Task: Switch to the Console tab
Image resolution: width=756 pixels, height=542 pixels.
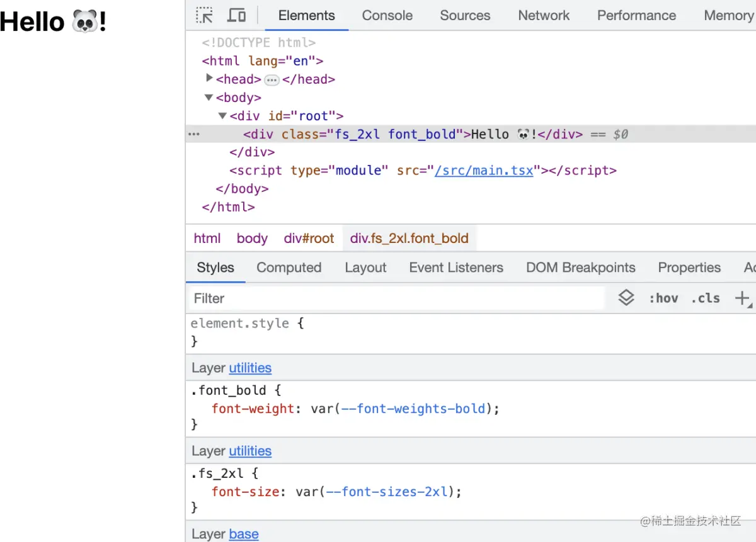Action: [x=386, y=15]
